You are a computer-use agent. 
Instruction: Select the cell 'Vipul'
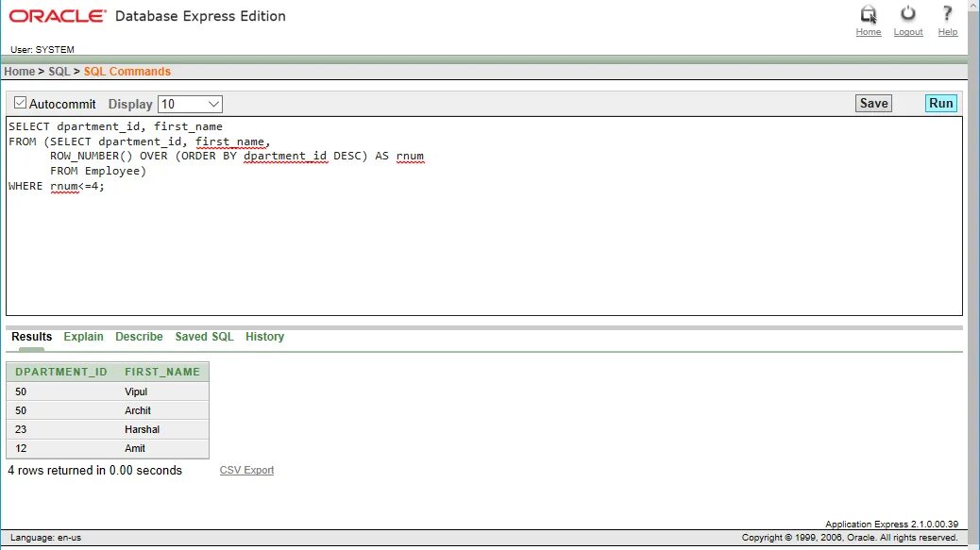[x=136, y=392]
